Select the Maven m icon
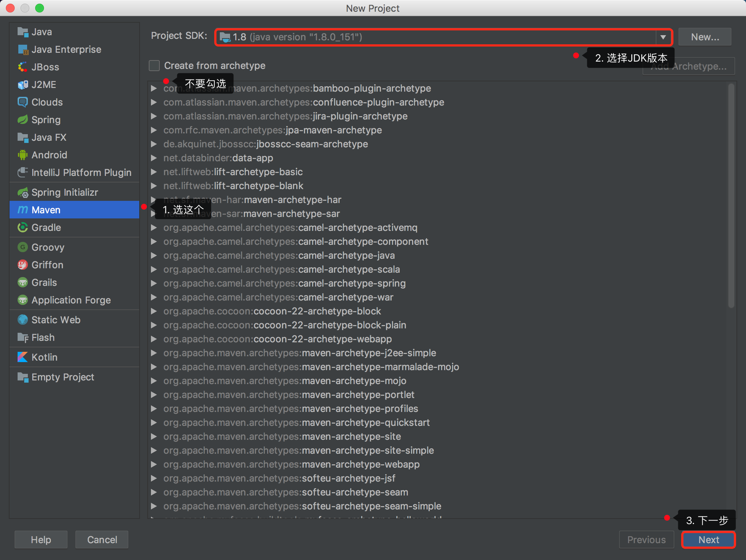Viewport: 746px width, 560px height. tap(23, 210)
